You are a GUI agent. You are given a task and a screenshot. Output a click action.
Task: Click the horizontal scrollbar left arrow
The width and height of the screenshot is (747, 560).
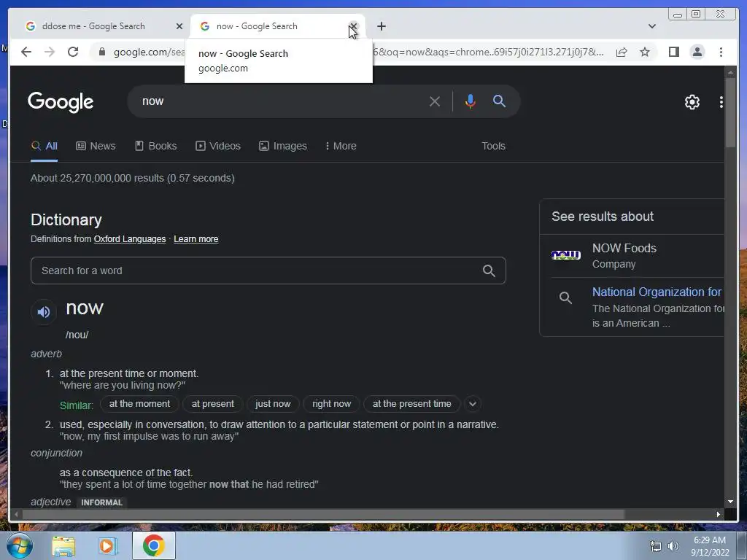coord(16,514)
